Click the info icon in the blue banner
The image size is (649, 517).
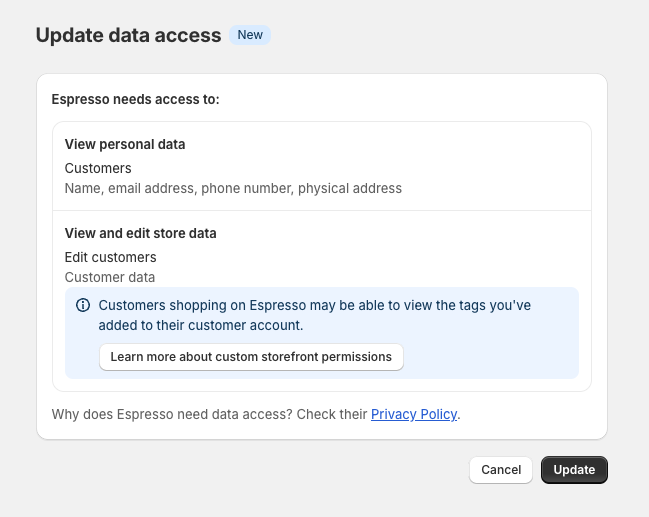(x=83, y=306)
